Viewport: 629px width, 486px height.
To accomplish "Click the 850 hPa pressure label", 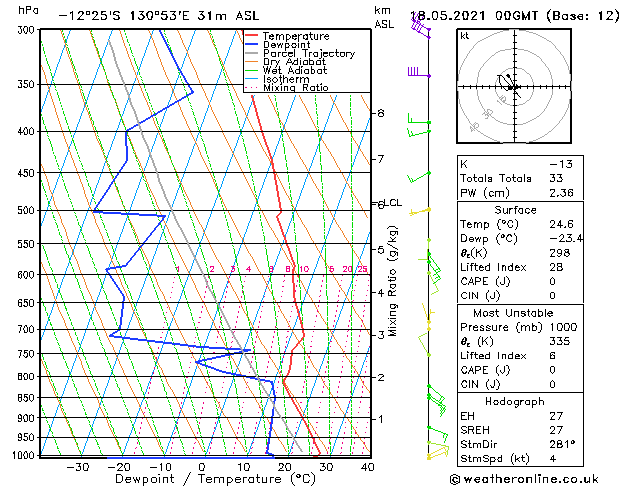I will coord(28,398).
